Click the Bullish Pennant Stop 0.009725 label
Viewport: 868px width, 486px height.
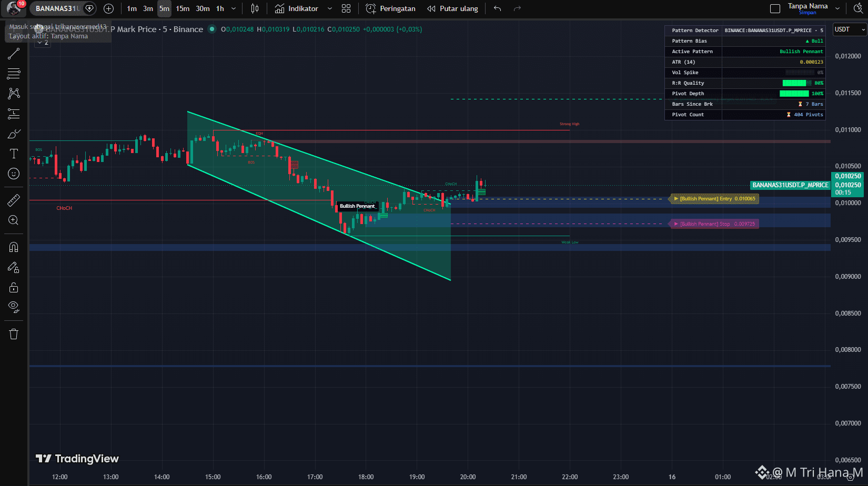(714, 224)
